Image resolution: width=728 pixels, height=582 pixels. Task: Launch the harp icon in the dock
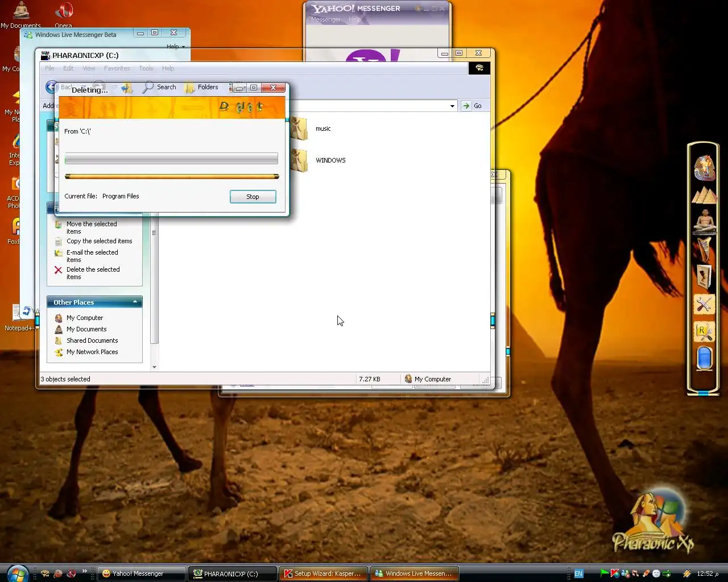pos(704,250)
